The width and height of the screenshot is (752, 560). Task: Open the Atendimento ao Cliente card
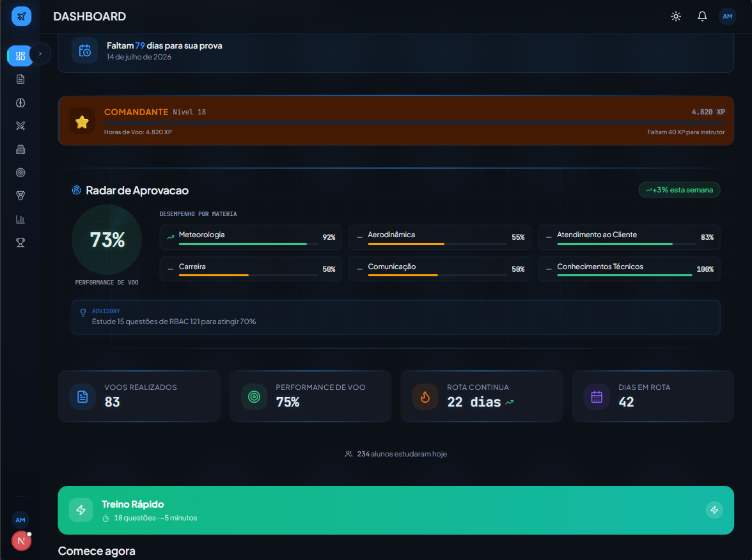[629, 237]
